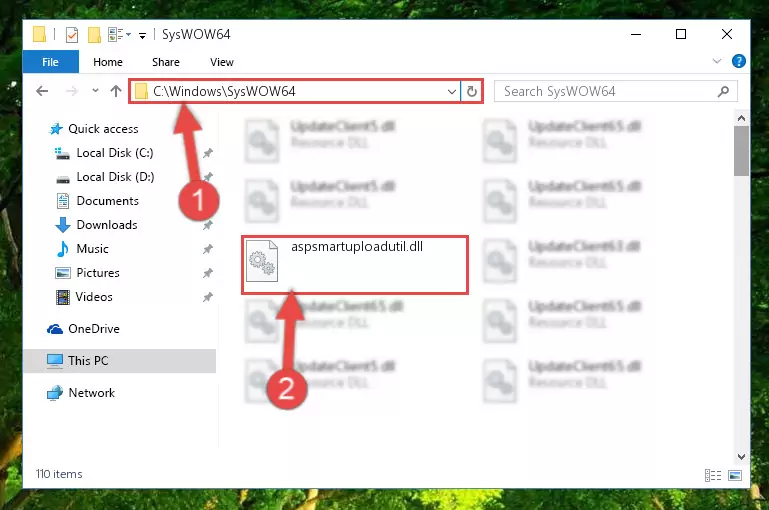Switch to Details view in status bar
Screen dimensions: 769x510
[x=713, y=475]
